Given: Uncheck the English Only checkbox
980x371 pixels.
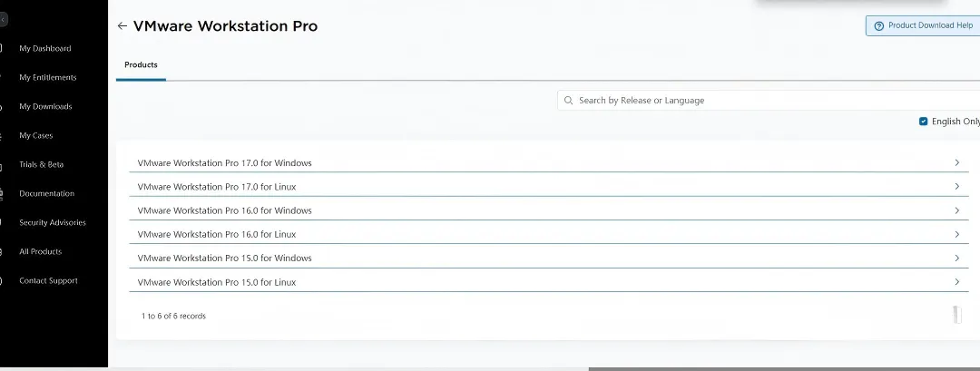Looking at the screenshot, I should coord(923,122).
